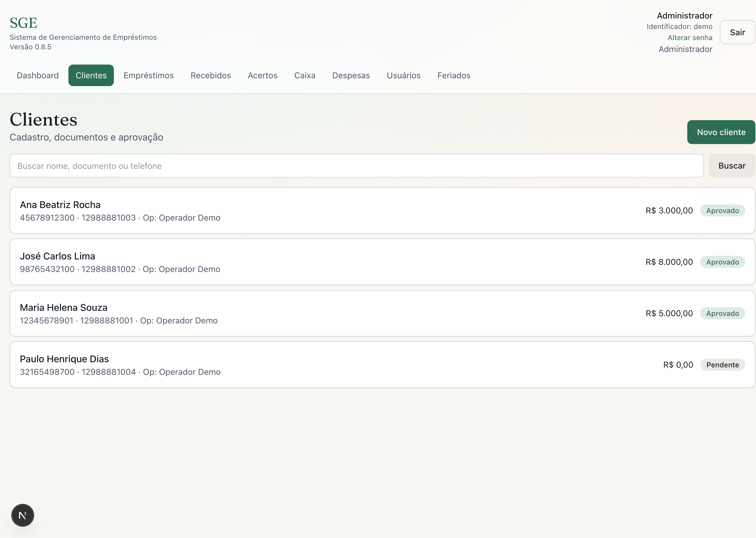Click the Novo cliente button
Image resolution: width=756 pixels, height=538 pixels.
click(x=721, y=132)
